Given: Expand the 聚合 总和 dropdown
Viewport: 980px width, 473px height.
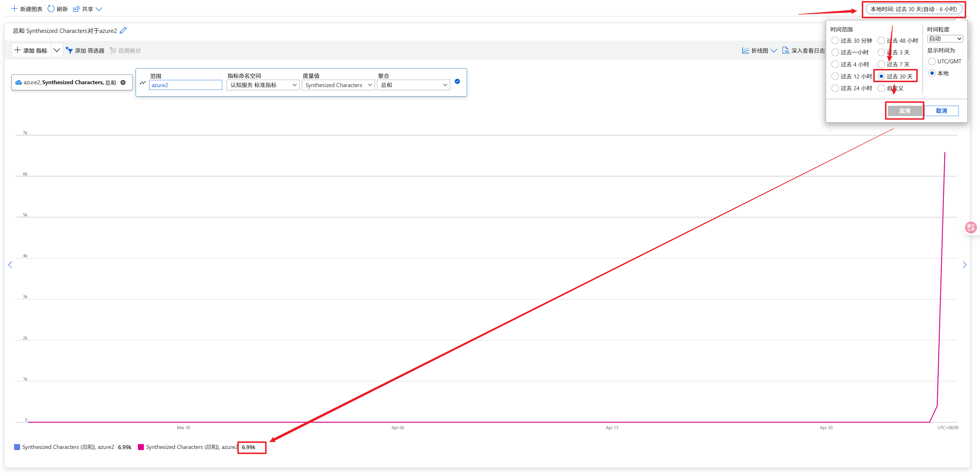Looking at the screenshot, I should [413, 85].
